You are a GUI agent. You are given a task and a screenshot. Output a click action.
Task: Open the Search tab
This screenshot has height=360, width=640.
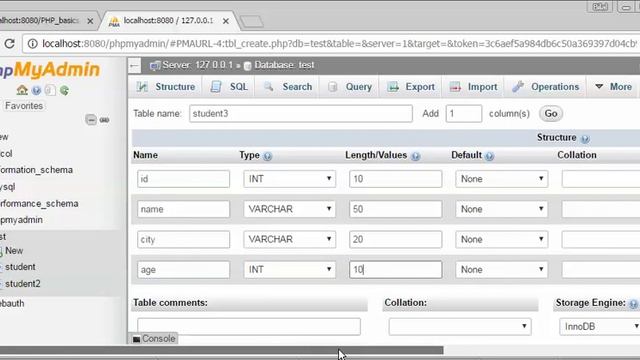[x=288, y=87]
